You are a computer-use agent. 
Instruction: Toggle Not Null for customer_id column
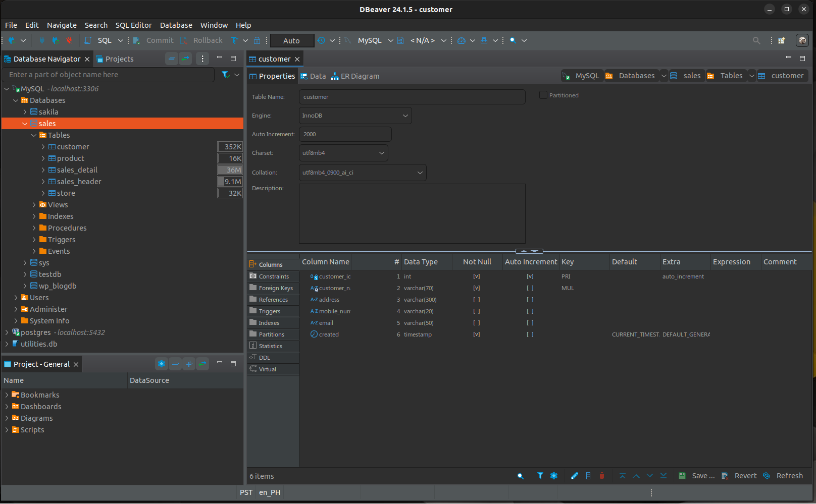[x=476, y=276]
